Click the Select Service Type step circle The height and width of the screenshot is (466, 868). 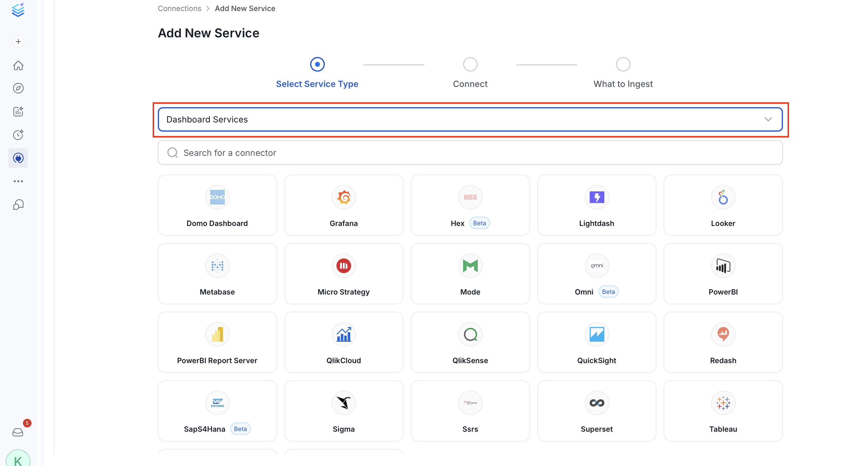[317, 64]
